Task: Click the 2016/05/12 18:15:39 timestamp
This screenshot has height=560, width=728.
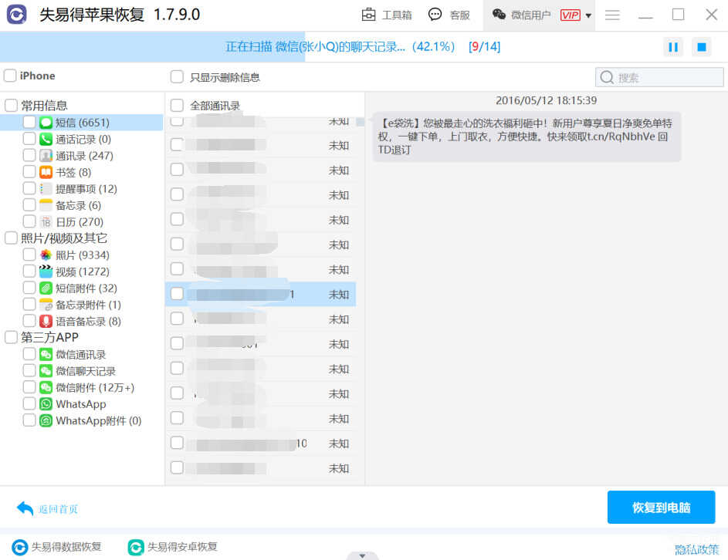Action: pos(546,100)
